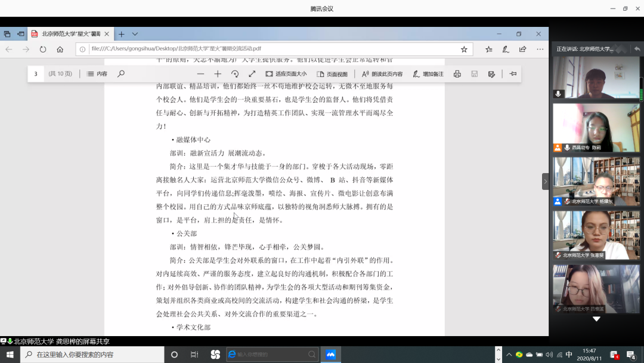
Task: Click the PDF search magnifier icon
Action: point(121,74)
